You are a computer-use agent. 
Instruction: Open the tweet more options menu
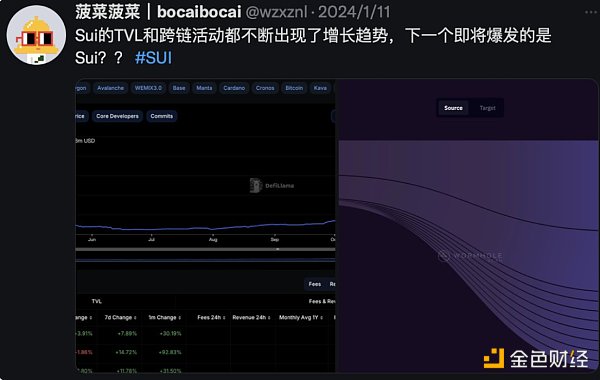[591, 12]
